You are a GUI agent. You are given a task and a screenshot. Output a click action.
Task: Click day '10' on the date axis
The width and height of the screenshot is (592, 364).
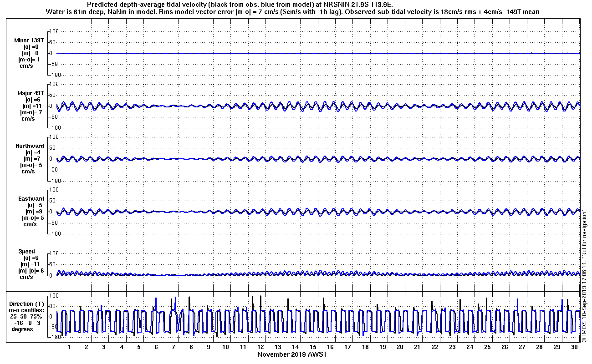coord(226,347)
